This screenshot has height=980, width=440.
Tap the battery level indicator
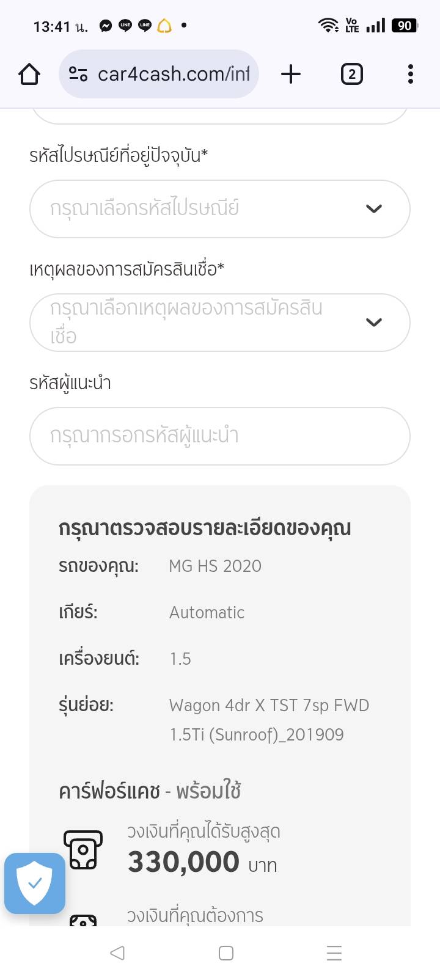point(405,26)
